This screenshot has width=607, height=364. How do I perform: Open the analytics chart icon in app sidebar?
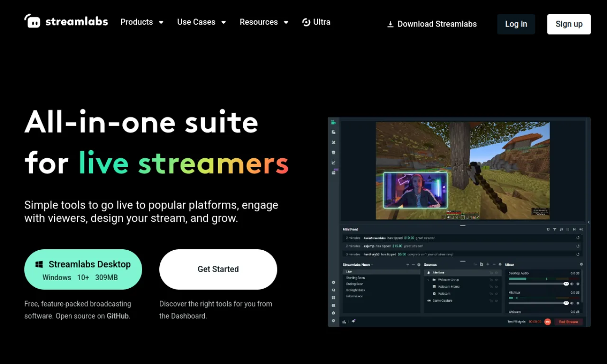tap(333, 163)
